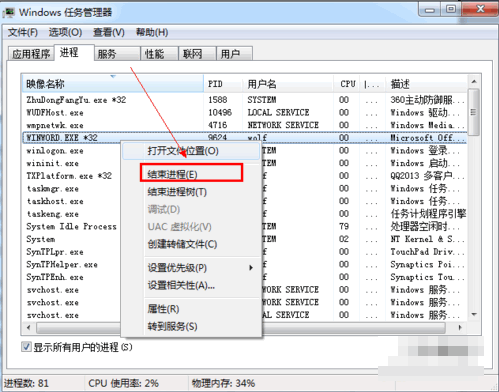Image resolution: width=499 pixels, height=392 pixels.
Task: Choose 结束进程(E) from context menu
Action: [x=191, y=173]
